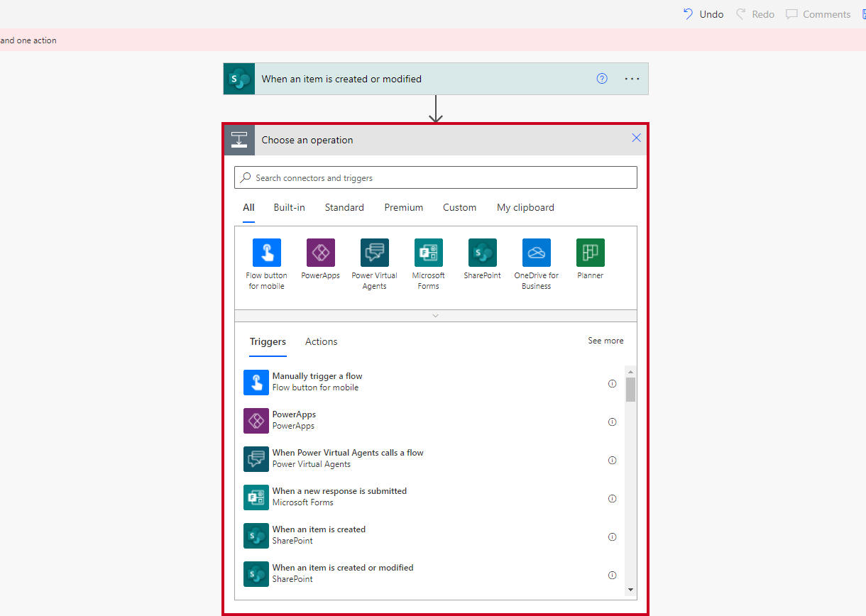Show info for the PowerApps trigger

(x=612, y=422)
